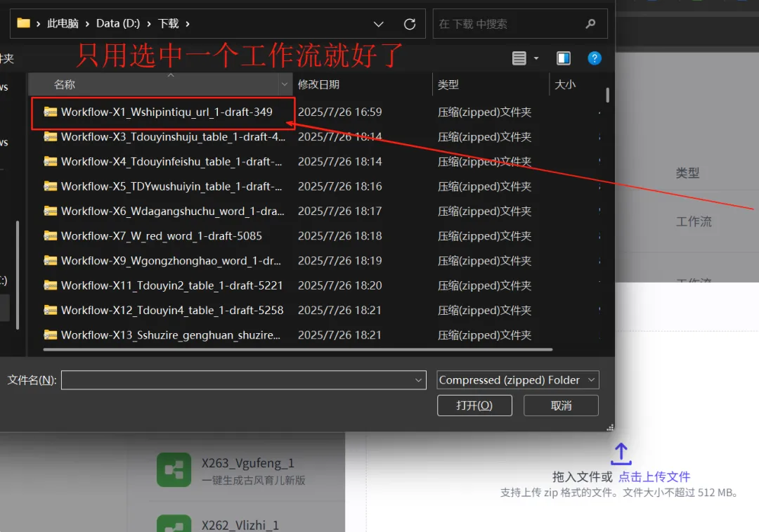Click the blue help question mark icon

(x=595, y=58)
